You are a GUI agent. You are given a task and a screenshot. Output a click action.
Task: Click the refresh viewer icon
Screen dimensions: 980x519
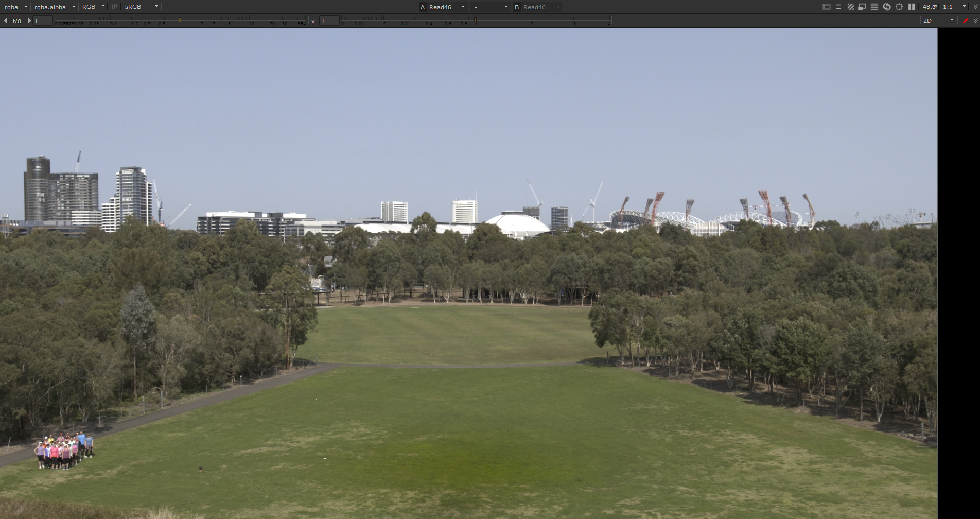(886, 7)
